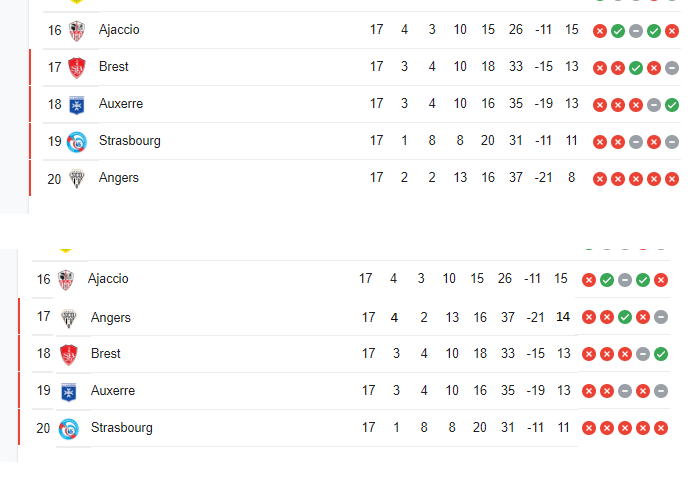Click Strasbourg's crest in the upper table
The width and height of the screenshot is (698, 485).
pos(77,141)
